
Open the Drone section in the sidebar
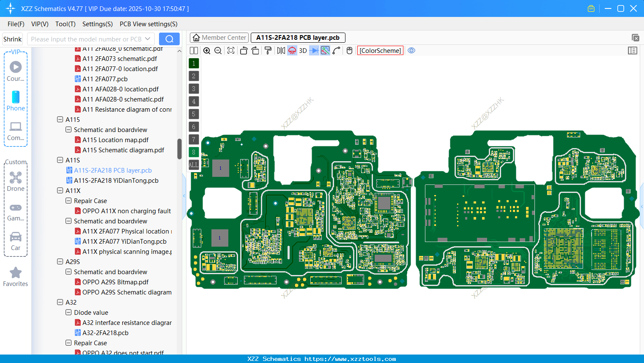pyautogui.click(x=16, y=181)
